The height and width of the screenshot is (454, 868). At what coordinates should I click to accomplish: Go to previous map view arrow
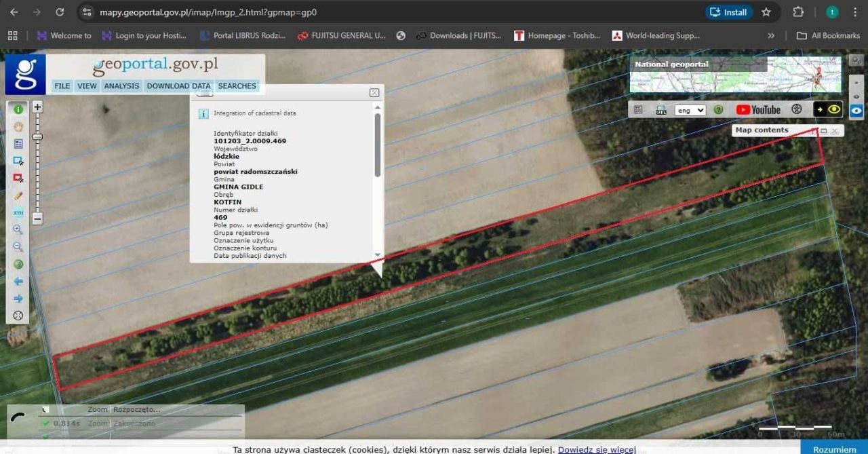(x=18, y=281)
